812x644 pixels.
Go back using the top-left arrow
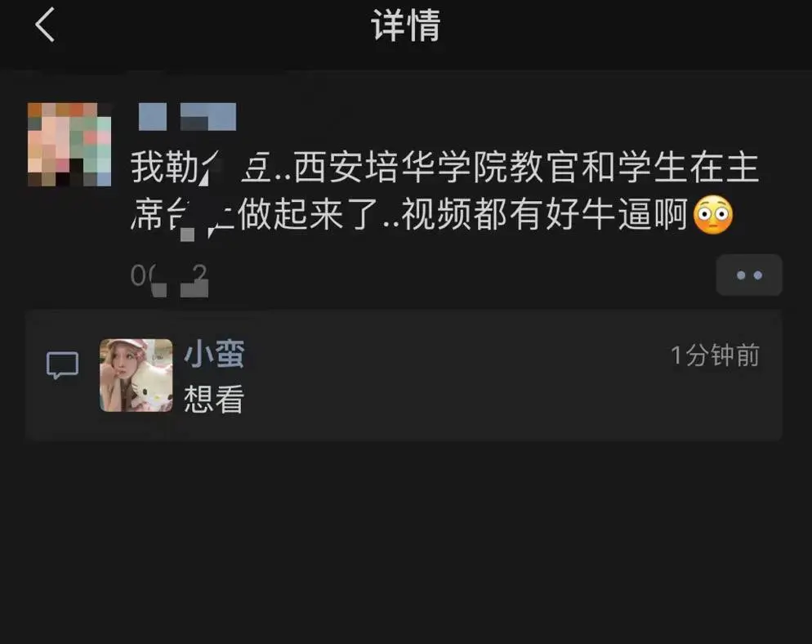[45, 25]
